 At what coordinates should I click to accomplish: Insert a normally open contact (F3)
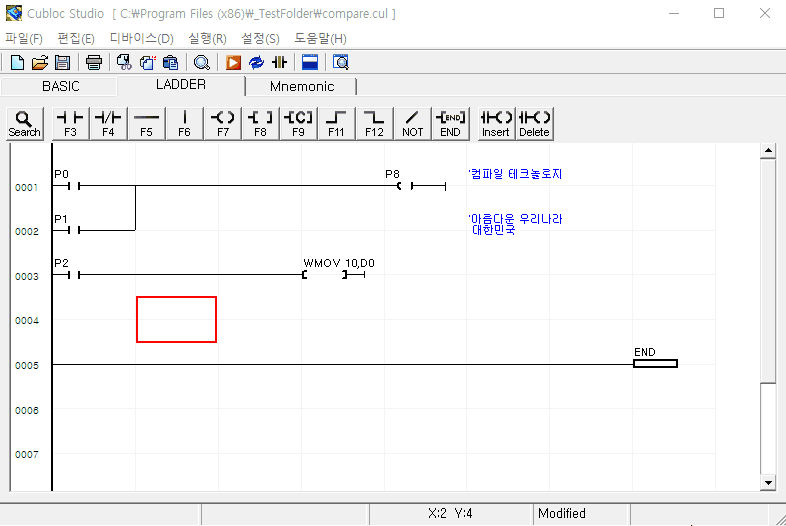(70, 123)
